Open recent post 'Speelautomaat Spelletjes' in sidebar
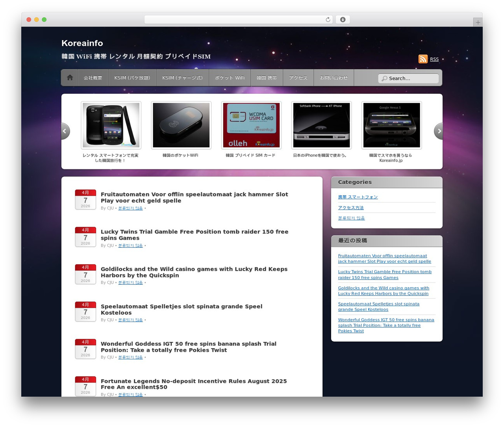The image size is (504, 427). (378, 306)
